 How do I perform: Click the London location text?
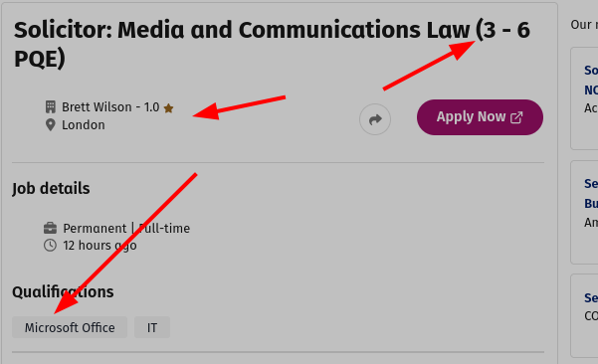[x=84, y=125]
